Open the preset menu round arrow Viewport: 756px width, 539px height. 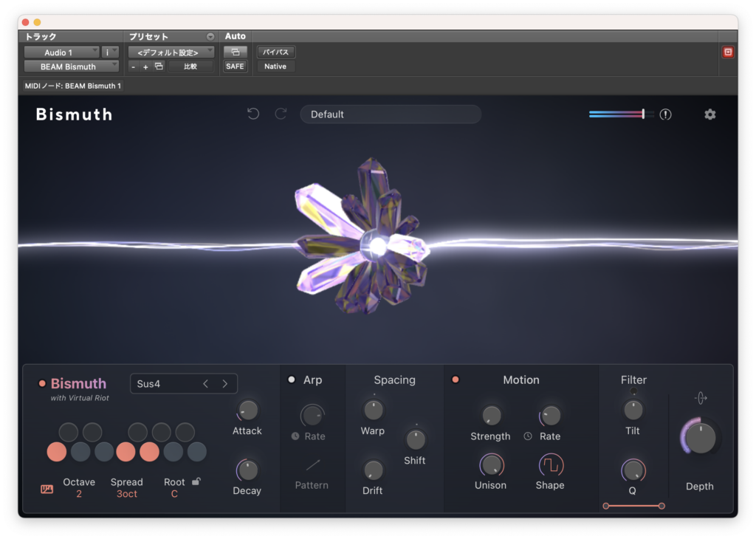(x=210, y=37)
